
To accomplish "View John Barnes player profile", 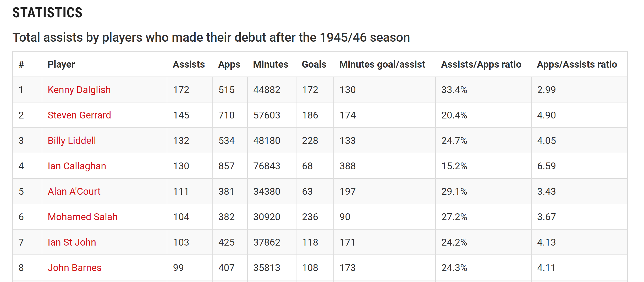I will pyautogui.click(x=74, y=268).
